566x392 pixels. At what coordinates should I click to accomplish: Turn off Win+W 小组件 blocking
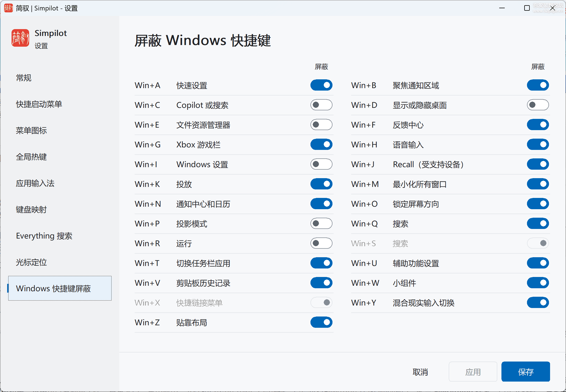(x=538, y=283)
